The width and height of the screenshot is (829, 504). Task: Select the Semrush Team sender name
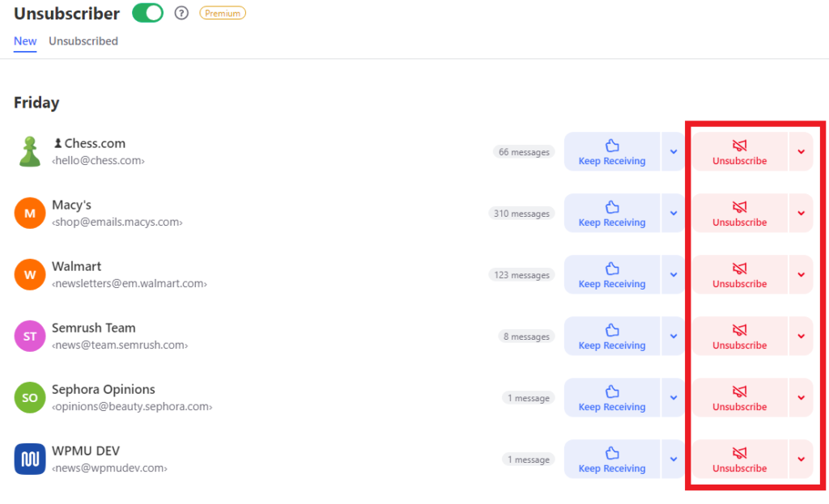coord(94,328)
